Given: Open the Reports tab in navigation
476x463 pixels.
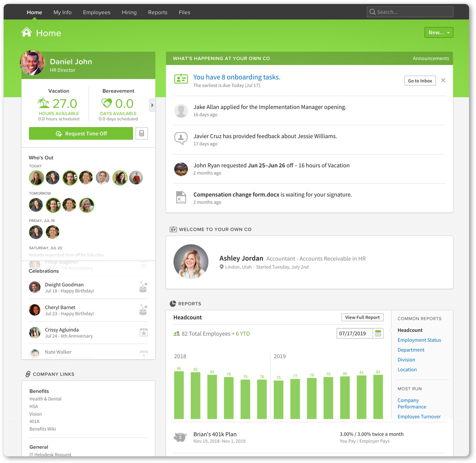Looking at the screenshot, I should (x=158, y=12).
